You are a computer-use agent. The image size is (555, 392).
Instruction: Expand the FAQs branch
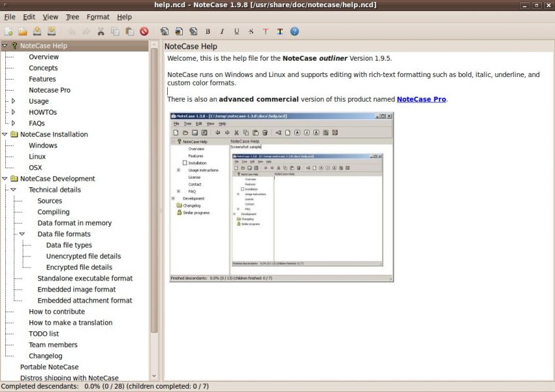point(14,123)
